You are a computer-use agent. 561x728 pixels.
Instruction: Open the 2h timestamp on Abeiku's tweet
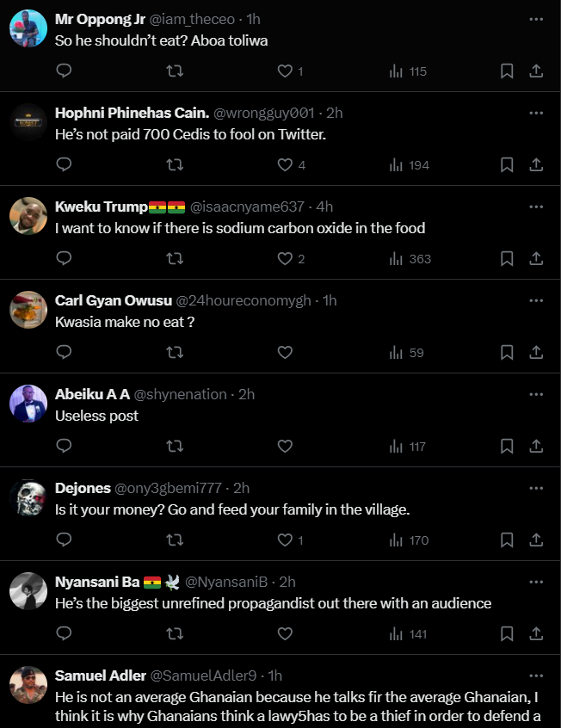coord(247,394)
